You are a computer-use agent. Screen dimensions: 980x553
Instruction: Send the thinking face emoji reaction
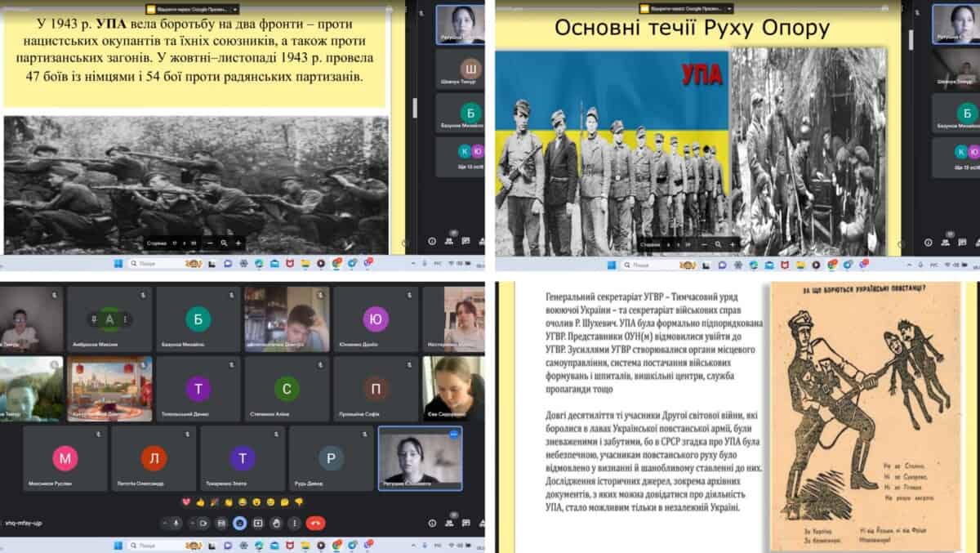tap(284, 502)
